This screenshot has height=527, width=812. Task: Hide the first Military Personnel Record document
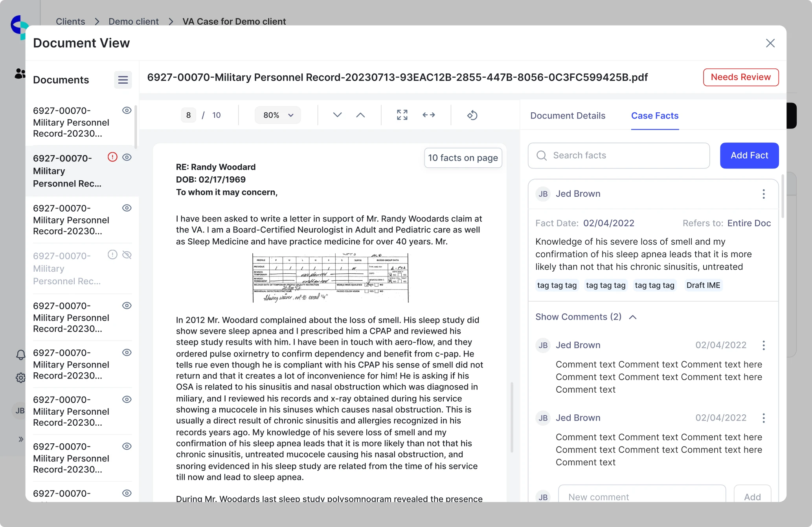click(127, 110)
